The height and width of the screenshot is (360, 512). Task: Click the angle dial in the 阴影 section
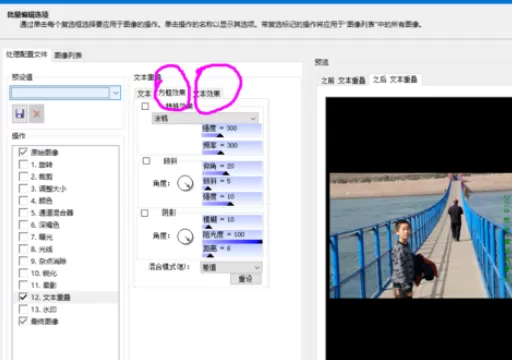(x=185, y=236)
